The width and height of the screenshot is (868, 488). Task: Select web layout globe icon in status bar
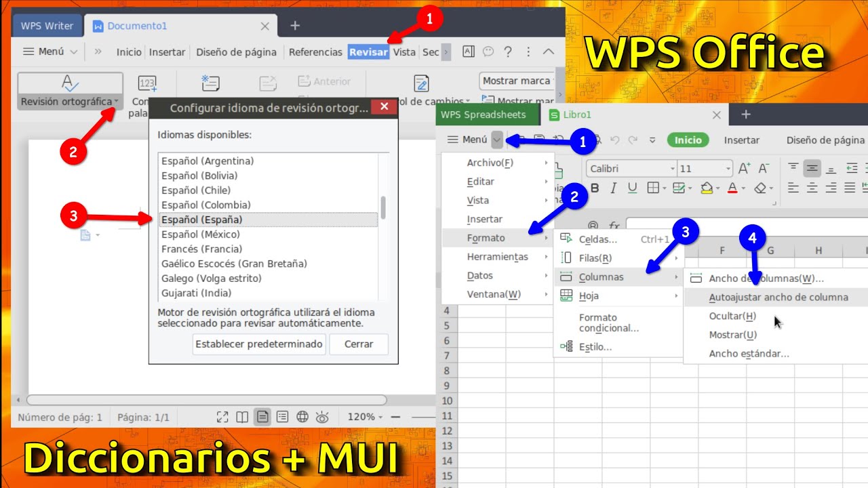[x=302, y=417]
